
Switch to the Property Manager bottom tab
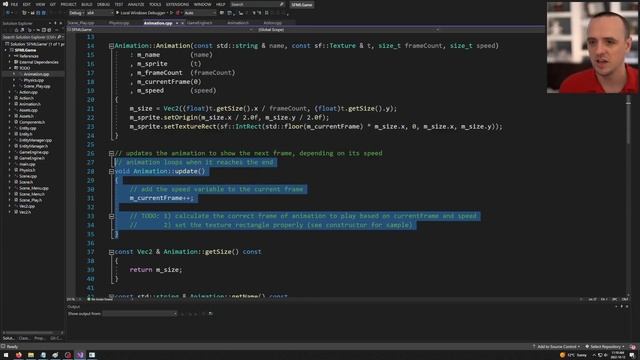pos(39,338)
